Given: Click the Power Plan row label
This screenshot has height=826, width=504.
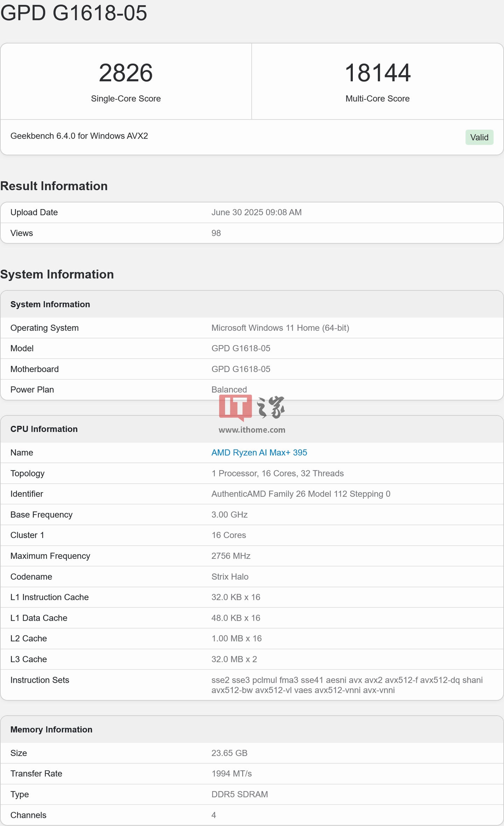Looking at the screenshot, I should [32, 390].
